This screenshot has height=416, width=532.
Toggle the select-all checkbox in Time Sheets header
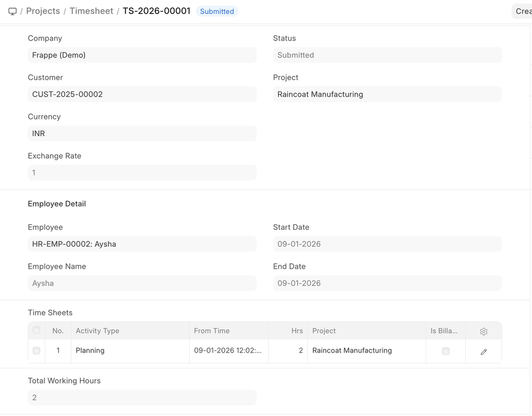tap(36, 330)
